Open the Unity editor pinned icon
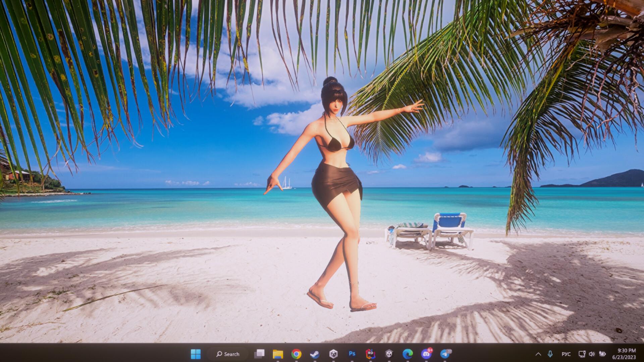Screen dimensions: 644x362 coord(389,354)
